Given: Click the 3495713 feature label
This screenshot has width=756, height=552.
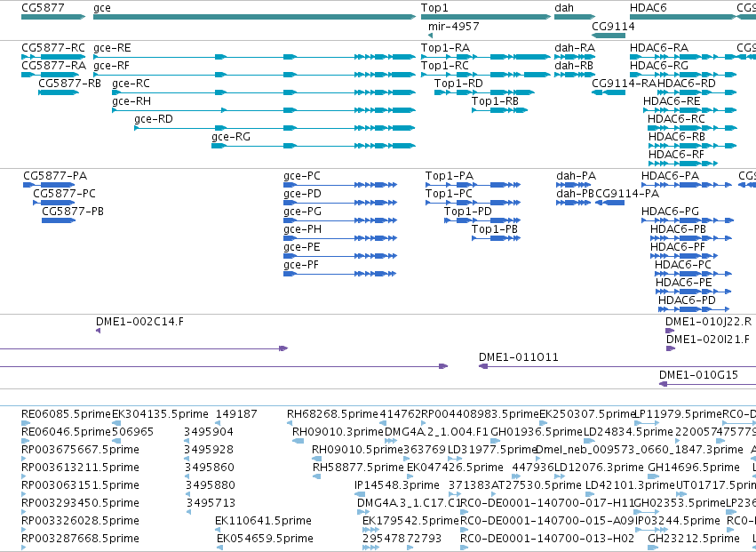Looking at the screenshot, I should point(211,503).
